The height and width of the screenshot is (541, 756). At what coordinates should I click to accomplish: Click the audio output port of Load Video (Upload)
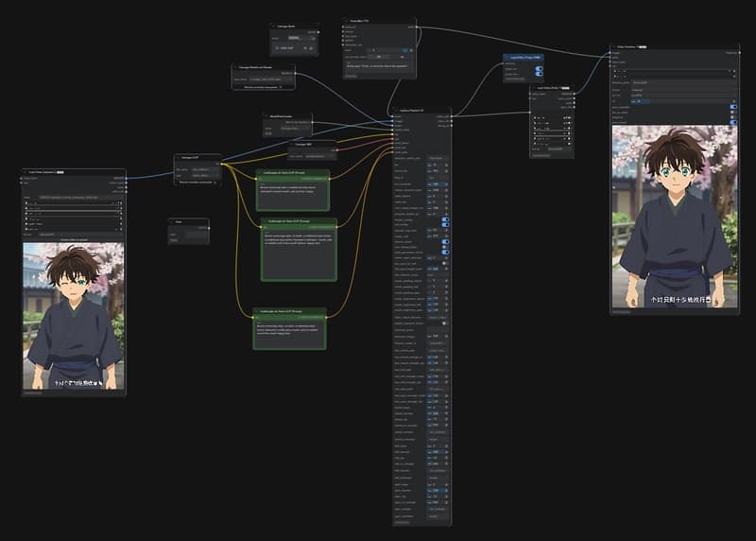(x=126, y=187)
